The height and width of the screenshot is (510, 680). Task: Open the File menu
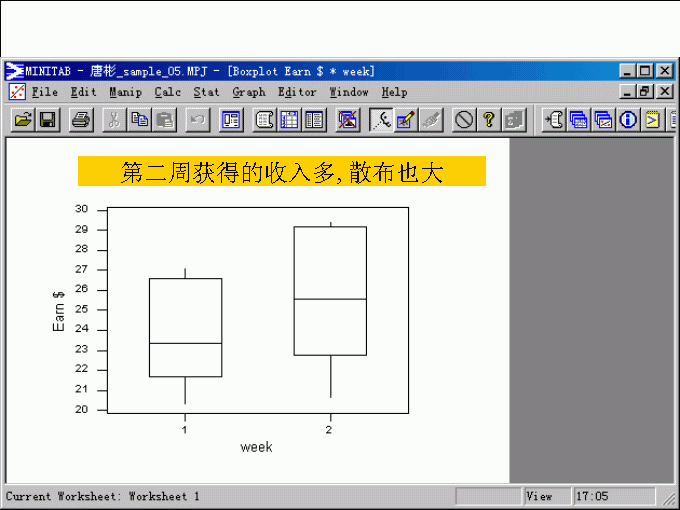click(x=45, y=92)
